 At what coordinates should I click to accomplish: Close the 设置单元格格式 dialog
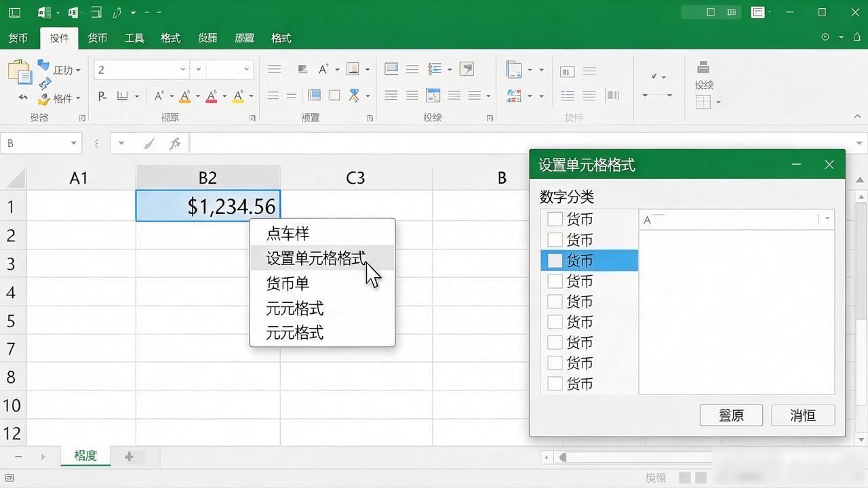[829, 165]
